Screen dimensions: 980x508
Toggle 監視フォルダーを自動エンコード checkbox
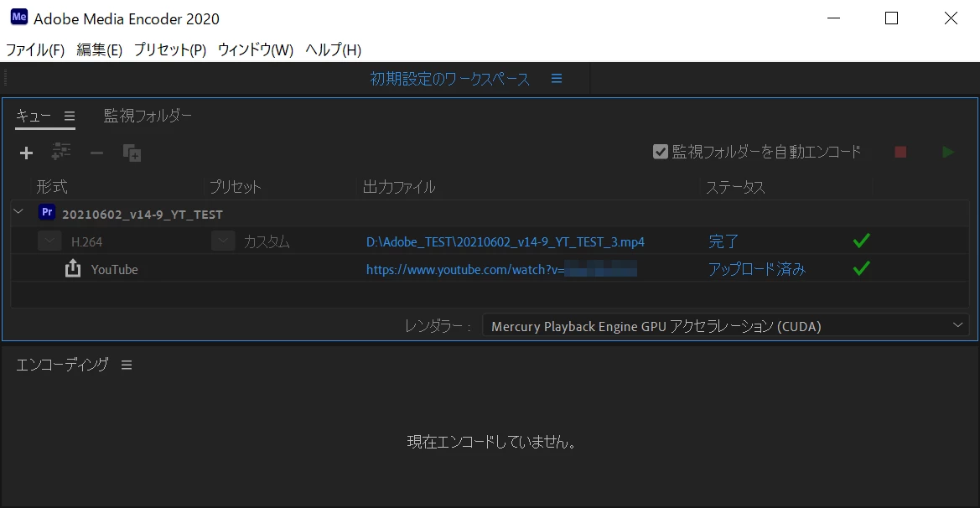click(660, 152)
